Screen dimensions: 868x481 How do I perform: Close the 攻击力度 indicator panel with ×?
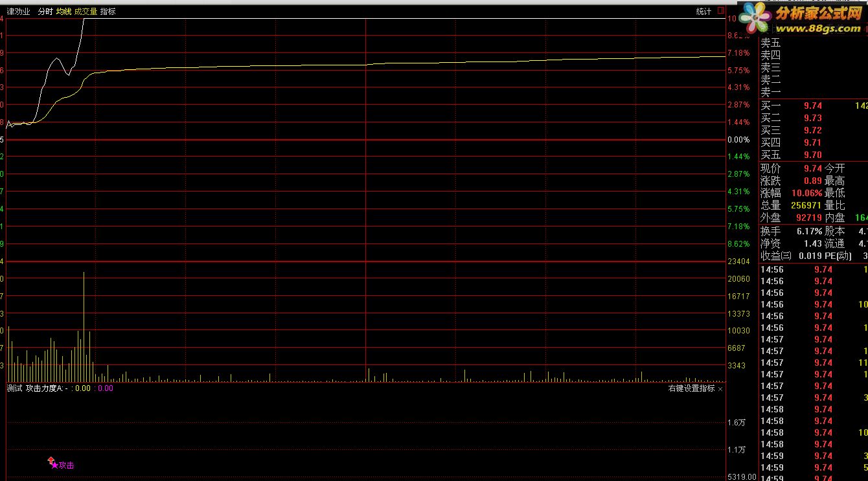(x=720, y=389)
